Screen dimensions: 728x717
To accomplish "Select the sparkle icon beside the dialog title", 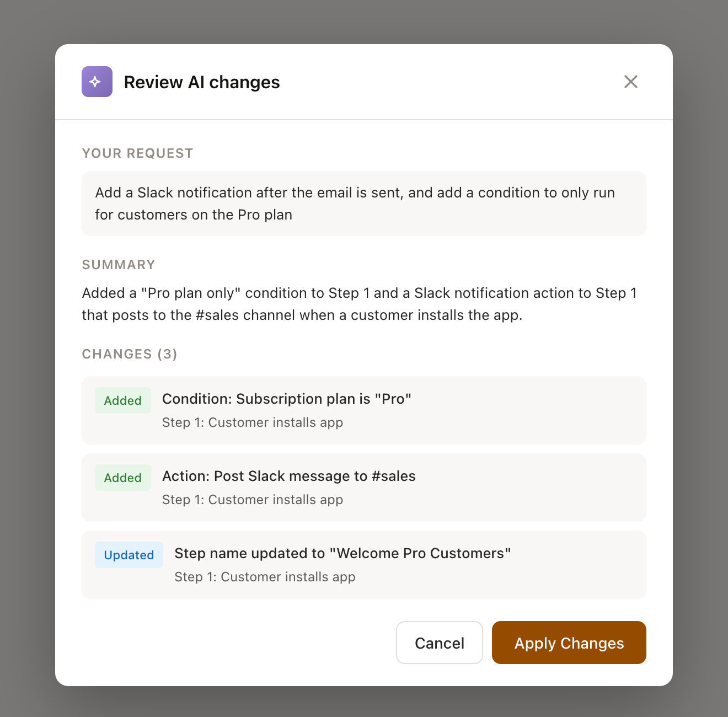I will click(x=97, y=81).
